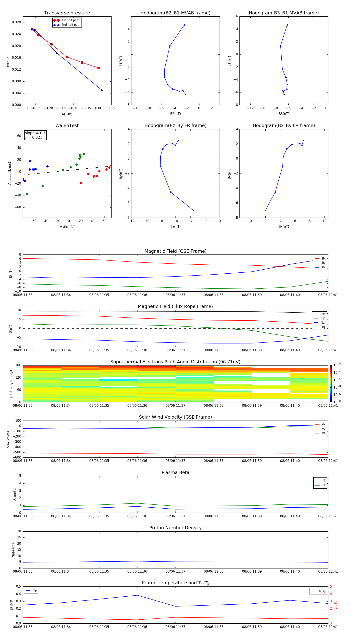Click 'Solar Wind Velocity (GSE Frame)' title
Screen dimensions: 351x644
click(175, 417)
